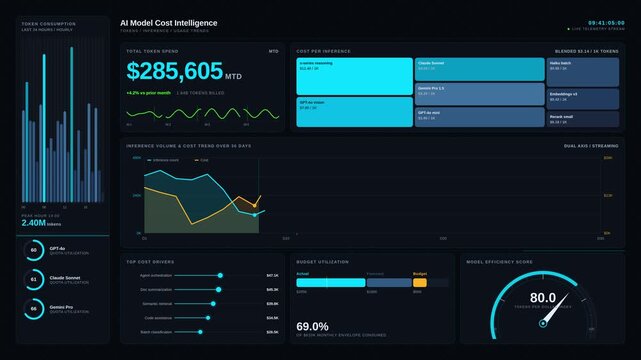Toggle the Cost legend entry

pos(202,160)
